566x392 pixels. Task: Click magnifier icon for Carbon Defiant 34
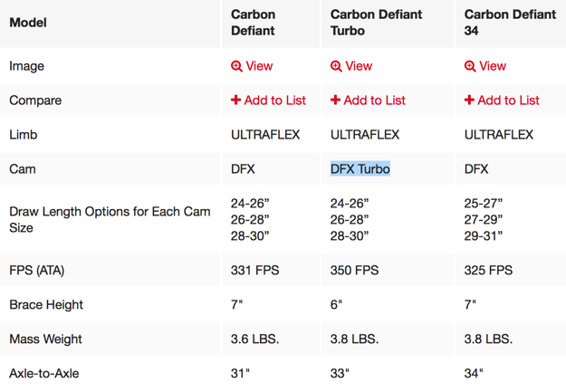pos(470,66)
